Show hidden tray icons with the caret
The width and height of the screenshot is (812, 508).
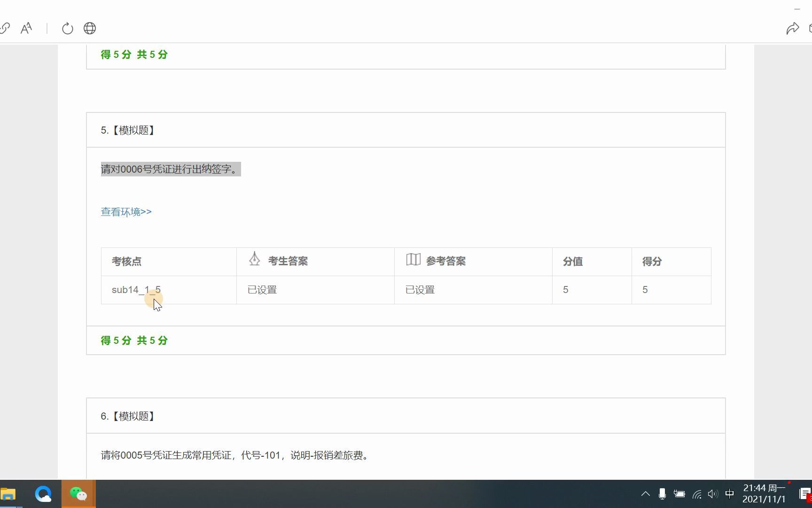coord(646,494)
